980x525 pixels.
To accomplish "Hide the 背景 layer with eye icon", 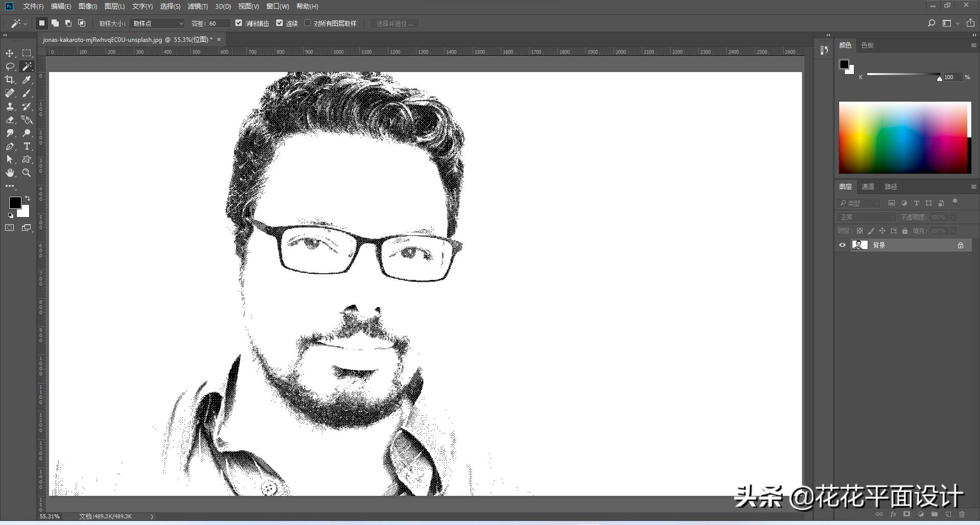I will click(x=842, y=245).
